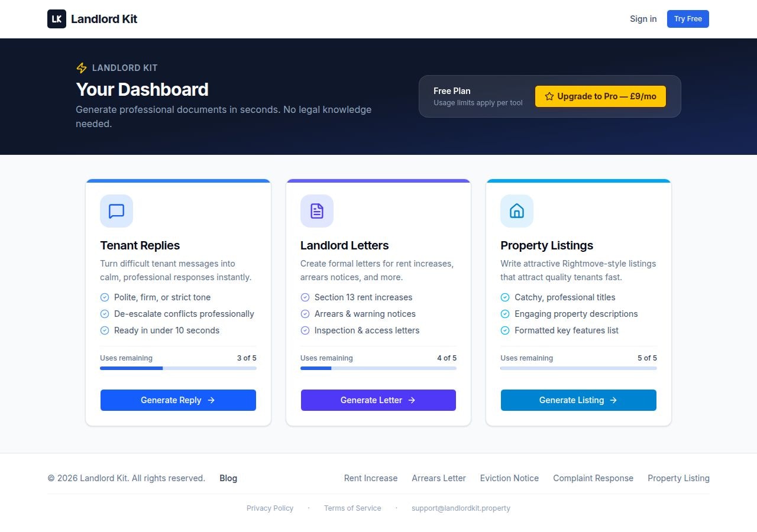This screenshot has width=757, height=532.
Task: Click the lightning bolt icon beside LANDLORD KIT
Action: click(82, 68)
